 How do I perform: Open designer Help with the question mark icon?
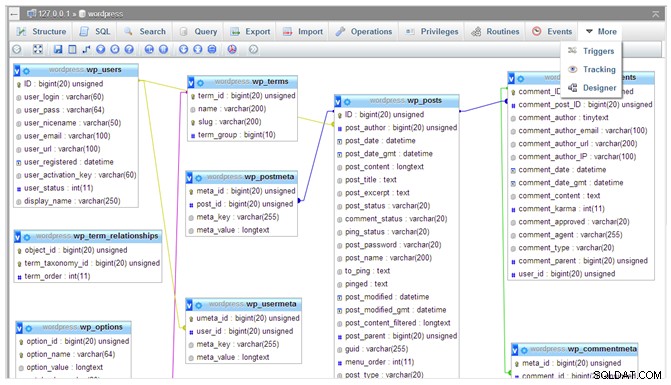129,49
